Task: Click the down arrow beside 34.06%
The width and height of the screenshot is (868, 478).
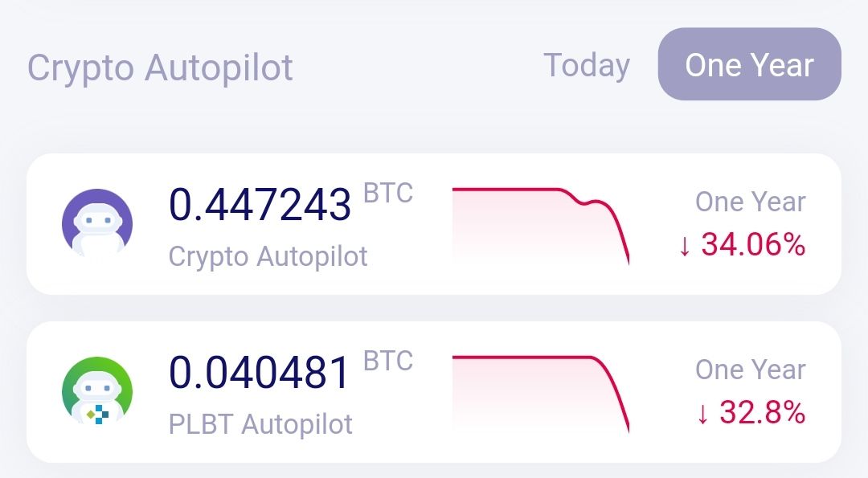Action: tap(685, 246)
